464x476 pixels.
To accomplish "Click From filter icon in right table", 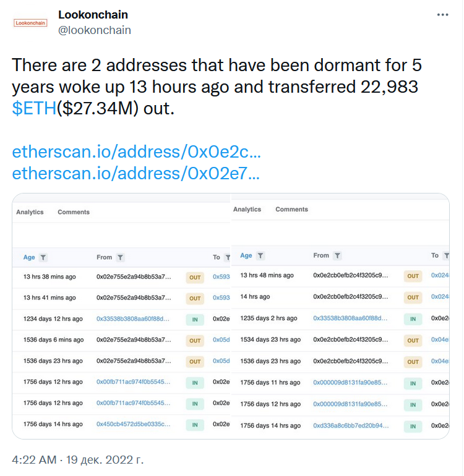I will (337, 255).
